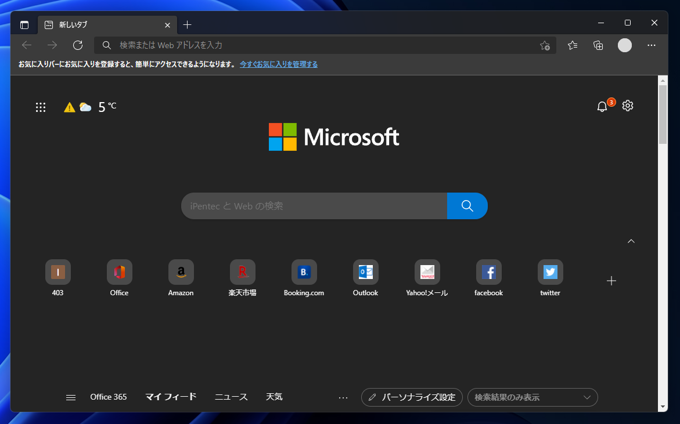The image size is (680, 424).
Task: Open the twitter quick link tile
Action: click(x=550, y=278)
